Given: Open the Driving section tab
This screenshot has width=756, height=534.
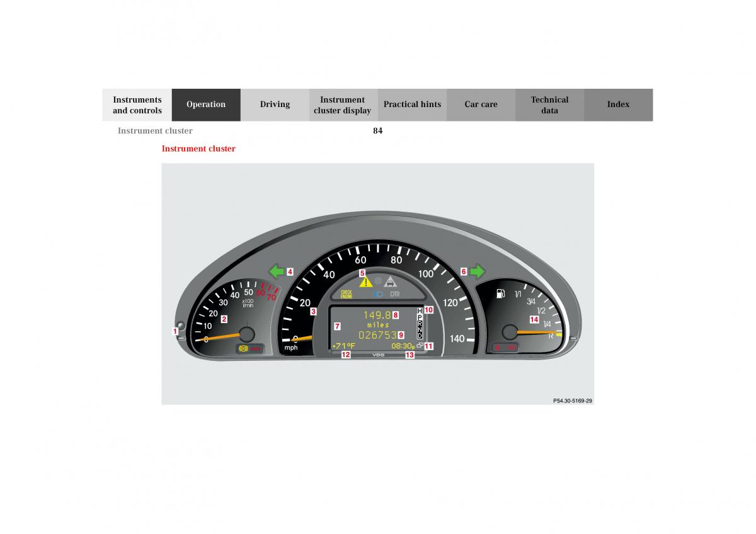Looking at the screenshot, I should [275, 105].
